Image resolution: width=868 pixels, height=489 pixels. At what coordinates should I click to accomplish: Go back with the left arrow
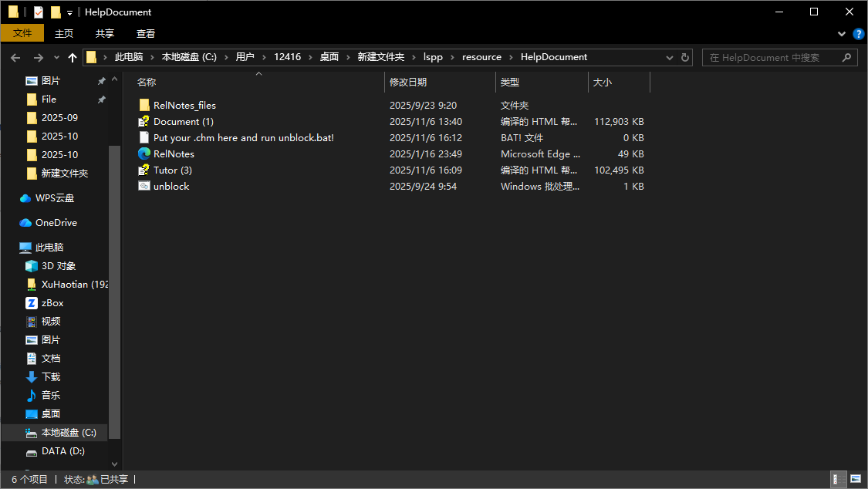pos(15,58)
